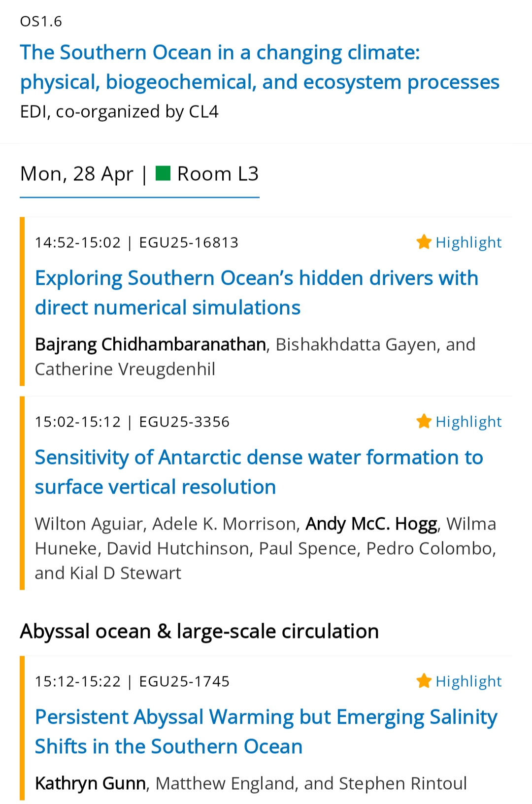The image size is (532, 804).
Task: Open 'Sensitivity of Antarctic dense water formation' abstract
Action: point(259,472)
